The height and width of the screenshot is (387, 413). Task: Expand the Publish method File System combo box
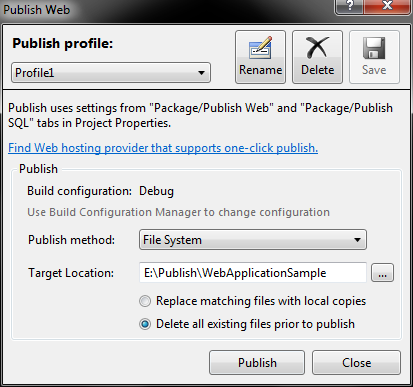pos(253,240)
